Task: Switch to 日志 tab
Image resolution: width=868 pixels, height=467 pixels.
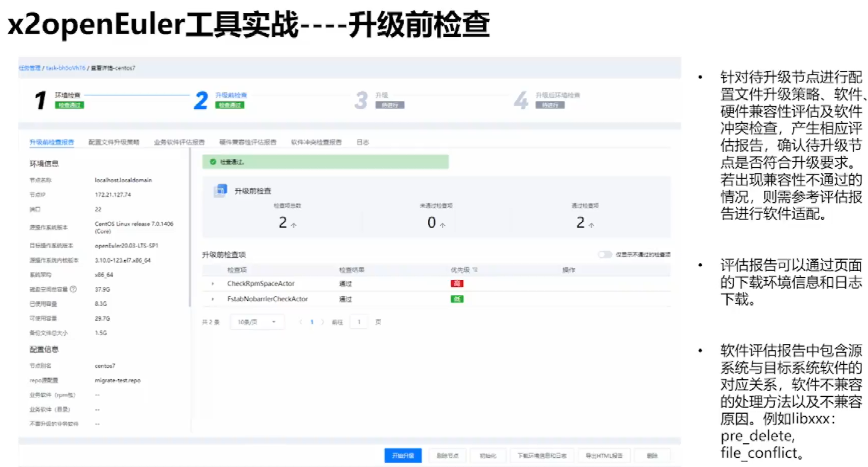Action: [x=363, y=142]
